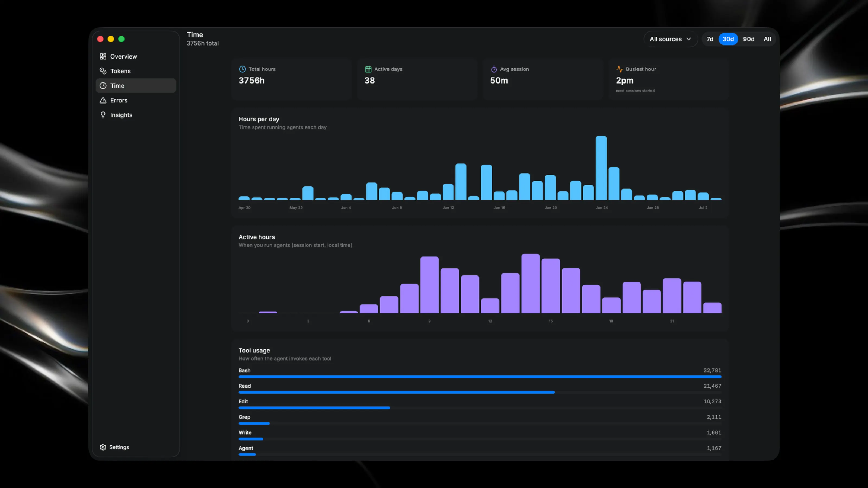Go to the Tokens section

[136, 71]
